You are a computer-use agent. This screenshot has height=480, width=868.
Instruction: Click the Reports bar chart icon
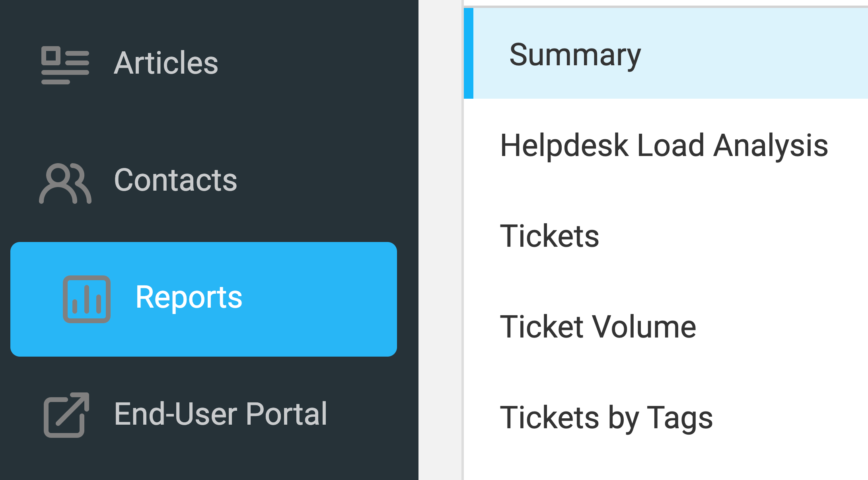click(x=87, y=299)
